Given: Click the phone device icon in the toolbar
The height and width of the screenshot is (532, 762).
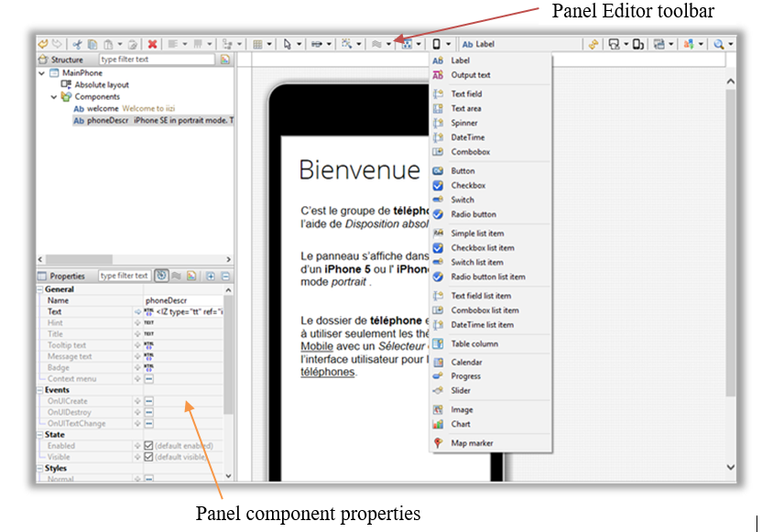Looking at the screenshot, I should click(436, 44).
